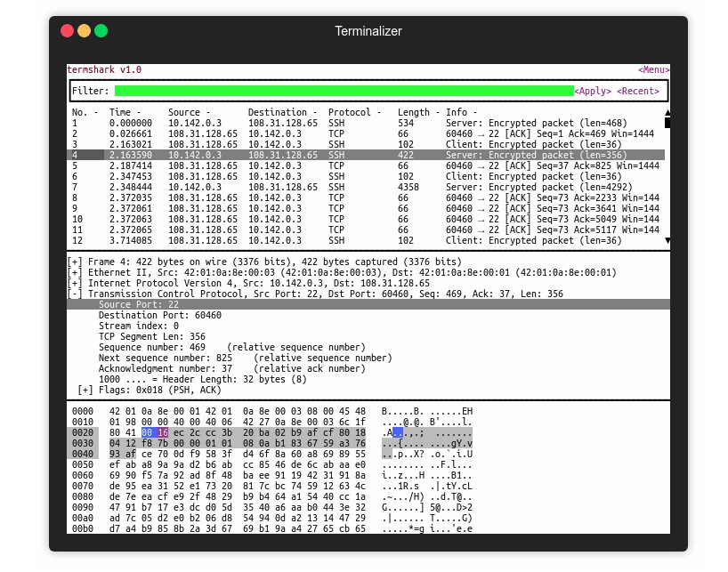The height and width of the screenshot is (572, 728).
Task: Select packet 2 at time 0.026661
Action: click(x=366, y=133)
